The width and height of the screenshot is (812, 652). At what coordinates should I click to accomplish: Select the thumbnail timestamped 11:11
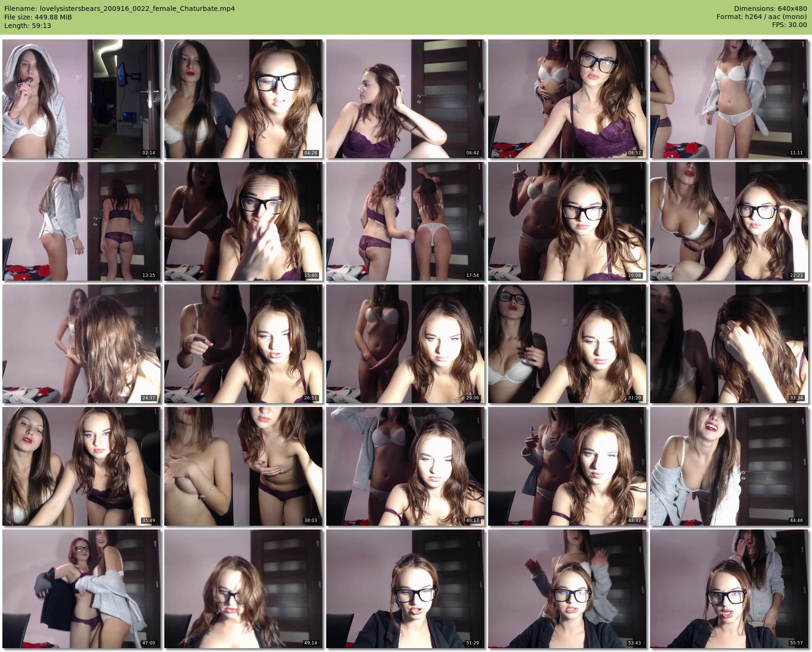coord(729,99)
